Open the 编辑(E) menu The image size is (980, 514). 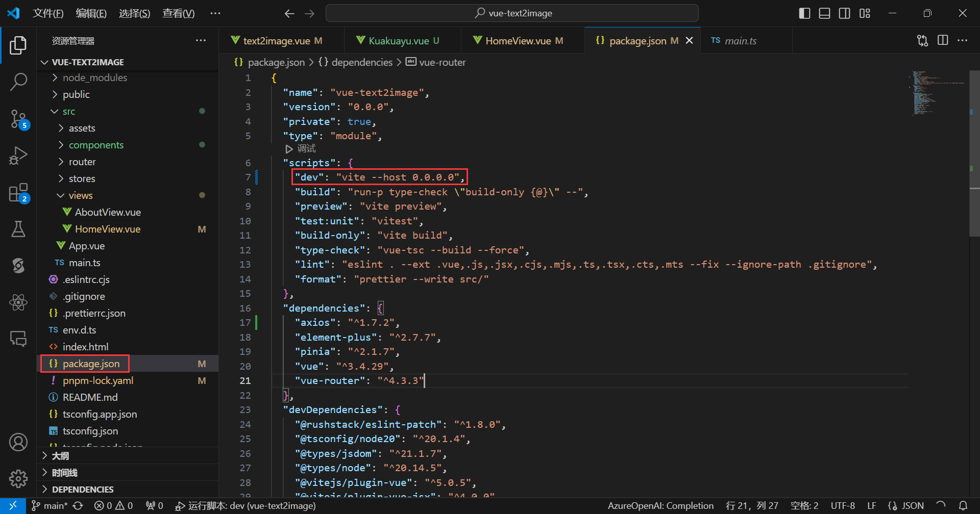(91, 13)
